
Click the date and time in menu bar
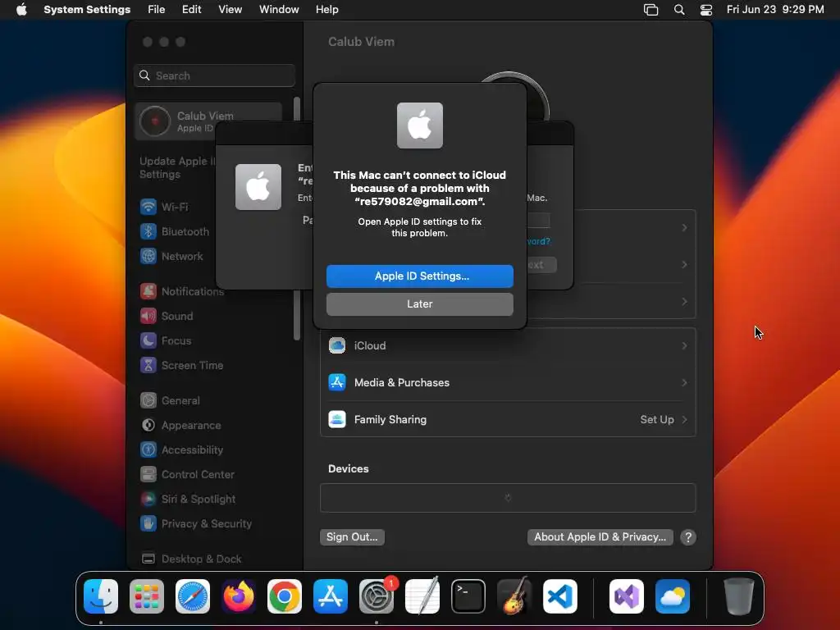tap(775, 9)
